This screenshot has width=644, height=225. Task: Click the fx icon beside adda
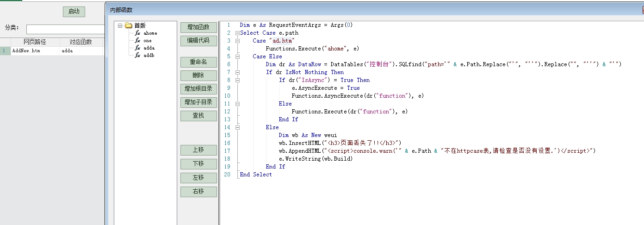tap(137, 48)
